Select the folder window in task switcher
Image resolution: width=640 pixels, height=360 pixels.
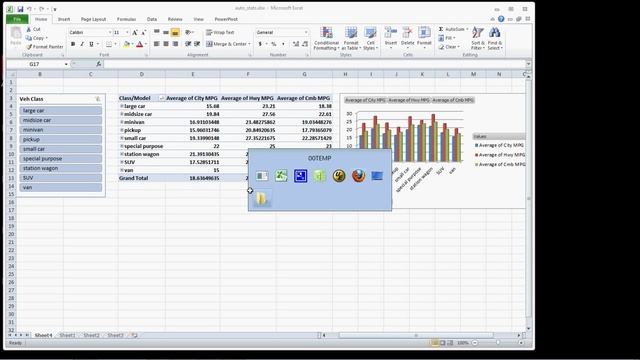point(261,199)
